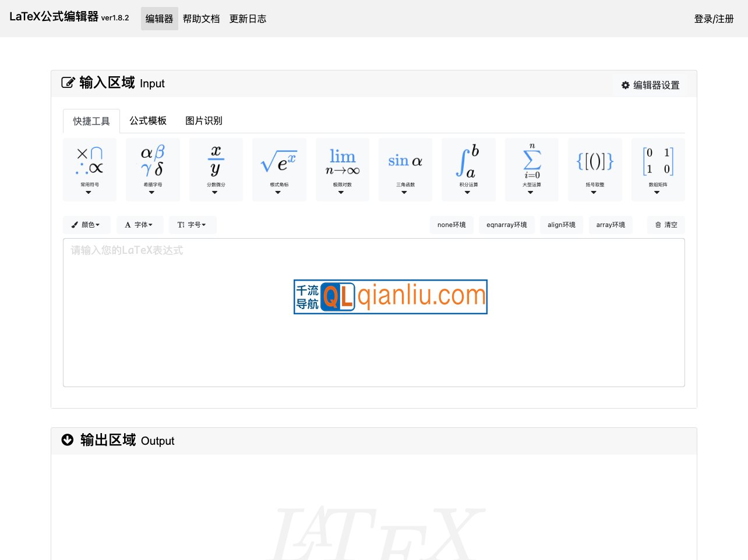
Task: Switch to the 公式模板 formula templates tab
Action: pos(148,120)
